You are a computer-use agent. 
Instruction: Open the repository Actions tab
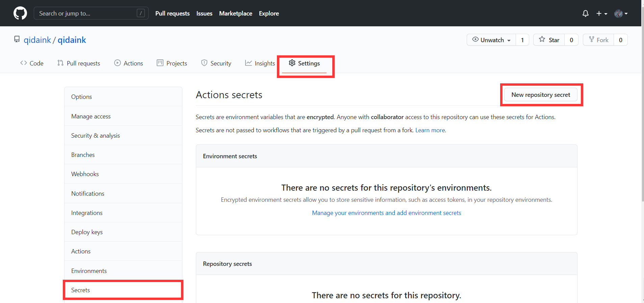[x=129, y=63]
